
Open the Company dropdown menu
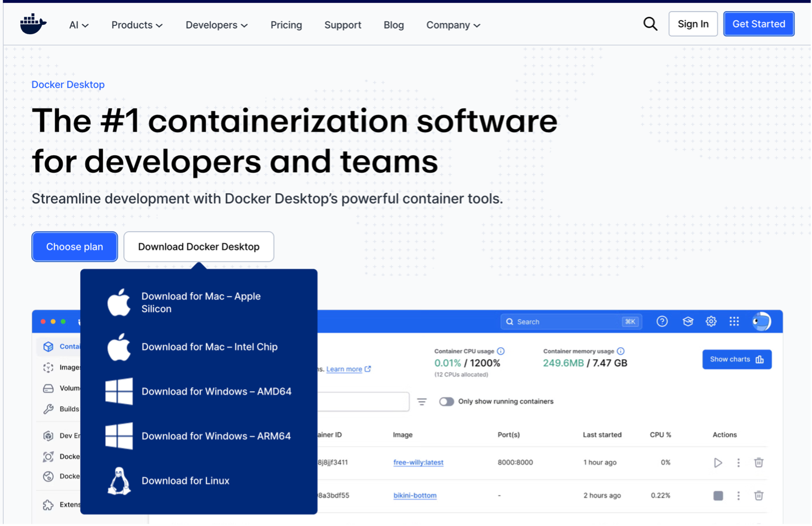coord(453,25)
